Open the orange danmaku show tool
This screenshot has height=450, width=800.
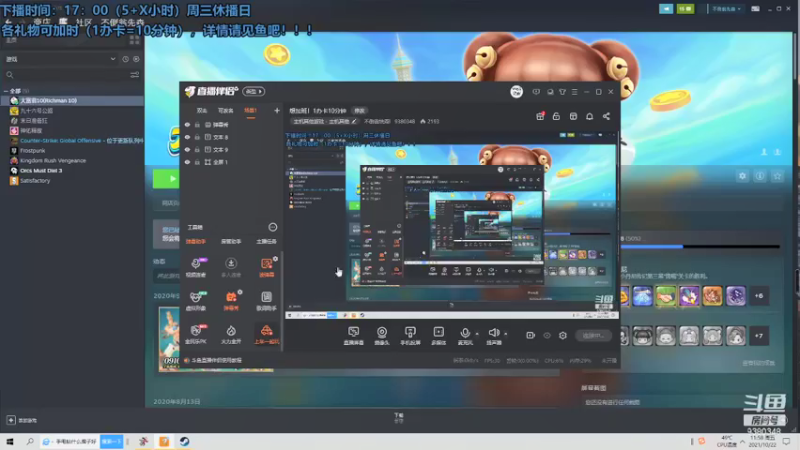click(231, 301)
